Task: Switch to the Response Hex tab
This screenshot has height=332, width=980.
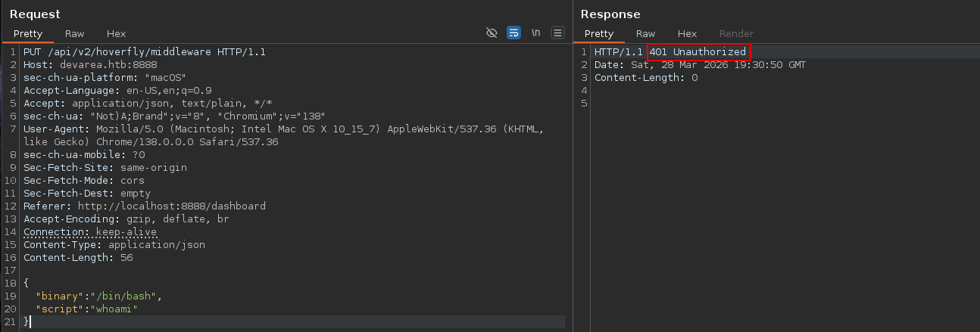Action: coord(687,33)
